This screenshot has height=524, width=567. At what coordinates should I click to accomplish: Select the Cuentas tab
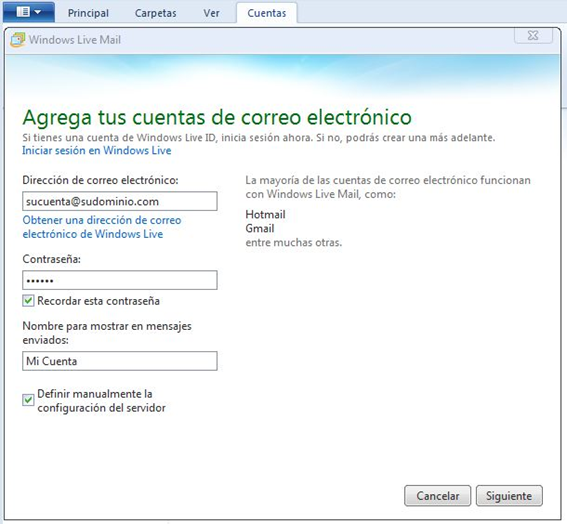tap(267, 13)
